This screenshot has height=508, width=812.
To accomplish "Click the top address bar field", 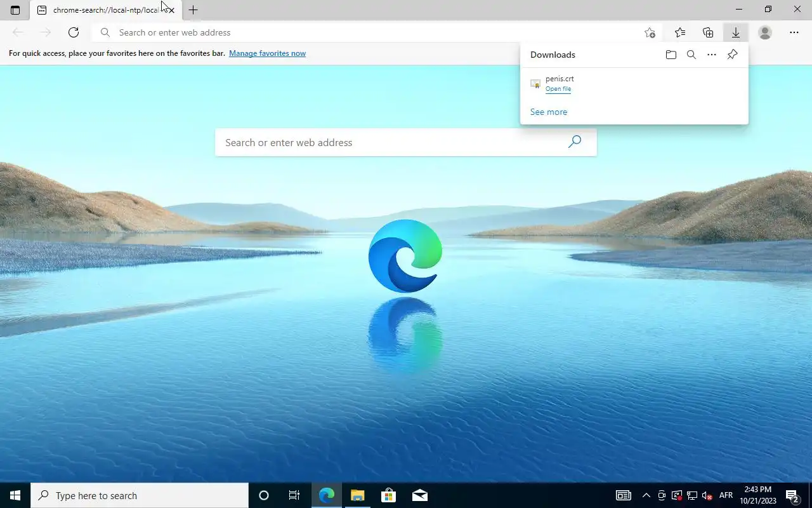I will point(377,32).
